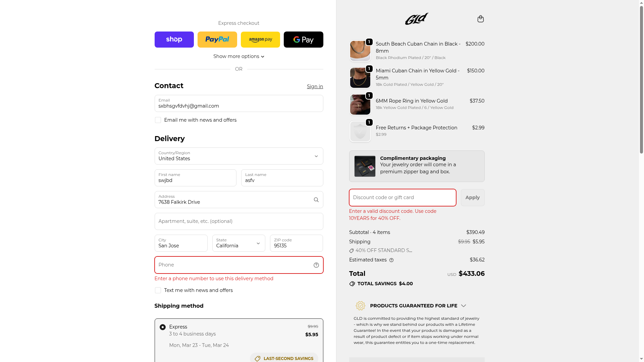Click the address search magnifier icon

316,200
